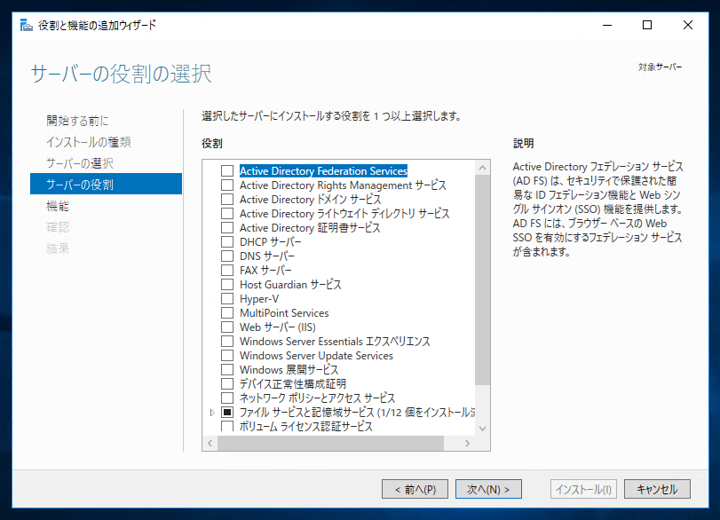
Task: Check Active Directory Rights Management サービス checkbox
Action: point(227,185)
